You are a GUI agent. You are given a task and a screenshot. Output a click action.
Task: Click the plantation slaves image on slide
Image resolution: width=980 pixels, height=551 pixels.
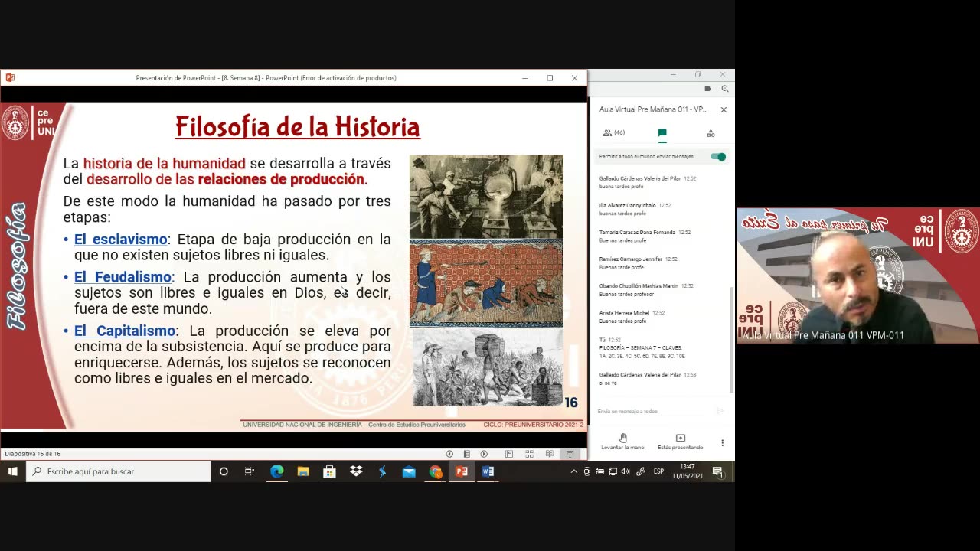coord(488,367)
